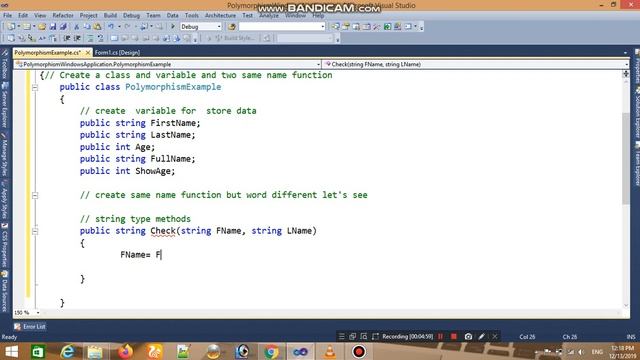Click the Bandicam pencil draw icon
This screenshot has width=640, height=360.
tap(482, 336)
